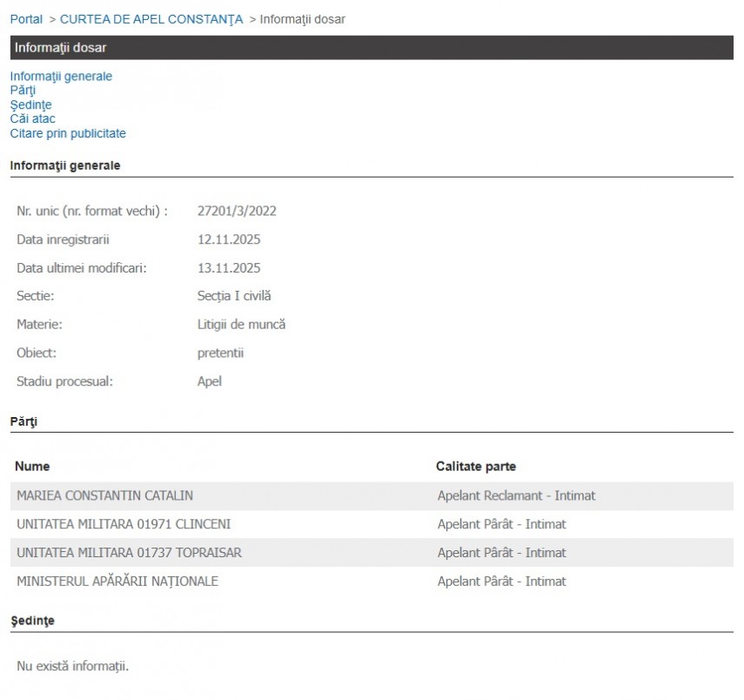Select the Ședințe navigation link
This screenshot has height=700, width=744.
30,104
